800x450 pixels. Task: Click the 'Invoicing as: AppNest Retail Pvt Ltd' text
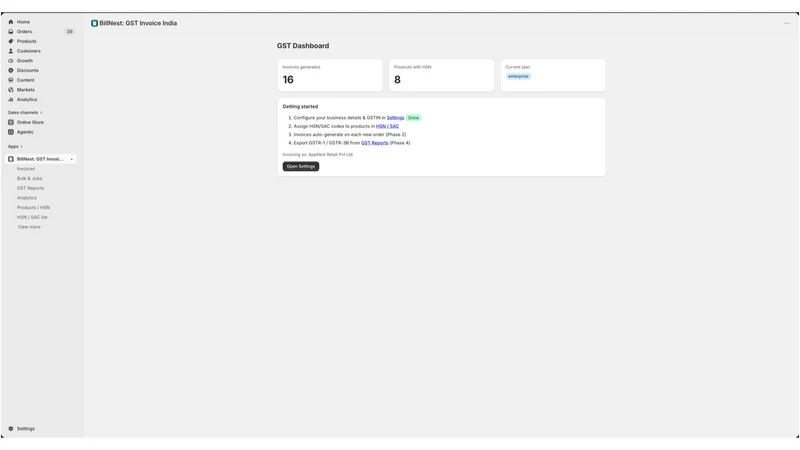click(x=318, y=155)
